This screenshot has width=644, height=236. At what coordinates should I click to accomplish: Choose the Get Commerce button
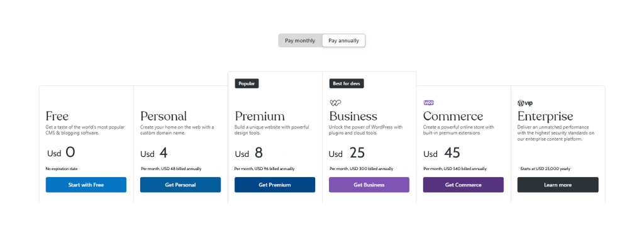464,185
